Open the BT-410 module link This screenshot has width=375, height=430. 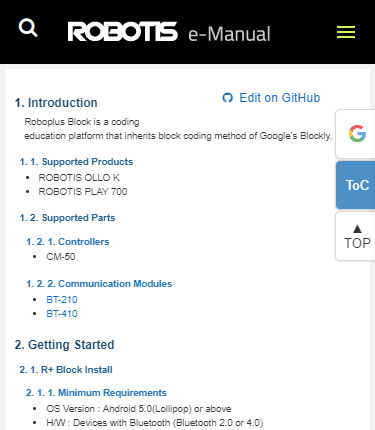(62, 314)
